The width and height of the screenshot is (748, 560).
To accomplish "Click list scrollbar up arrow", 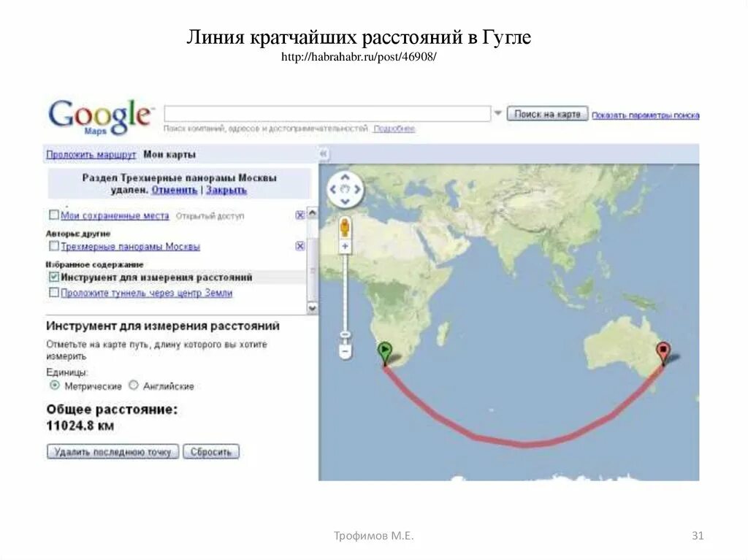I will (312, 212).
